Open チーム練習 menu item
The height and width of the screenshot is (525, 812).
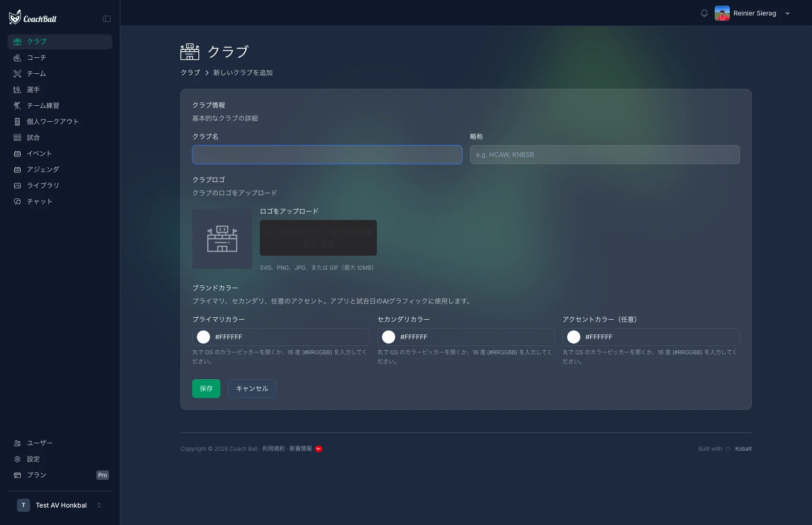point(60,105)
